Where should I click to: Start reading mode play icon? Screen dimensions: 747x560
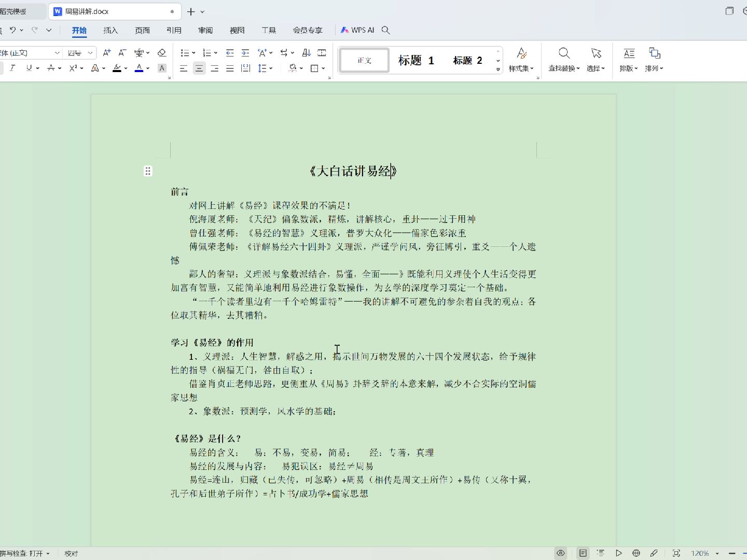click(618, 553)
